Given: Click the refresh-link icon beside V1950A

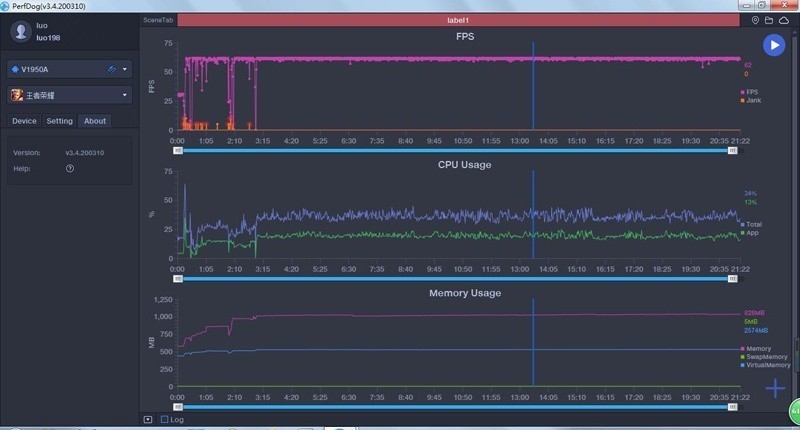Looking at the screenshot, I should coord(111,69).
